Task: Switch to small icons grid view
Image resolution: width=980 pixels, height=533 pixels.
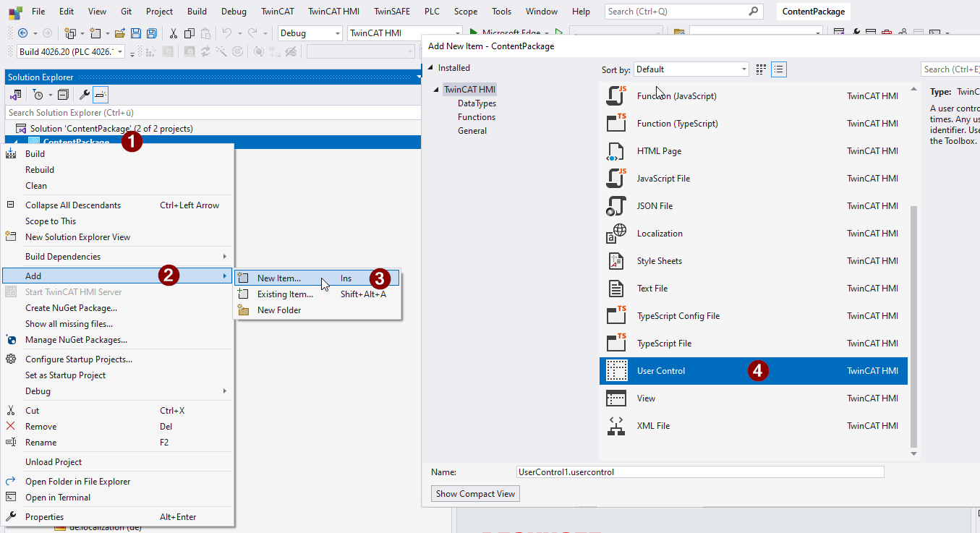Action: (x=761, y=69)
